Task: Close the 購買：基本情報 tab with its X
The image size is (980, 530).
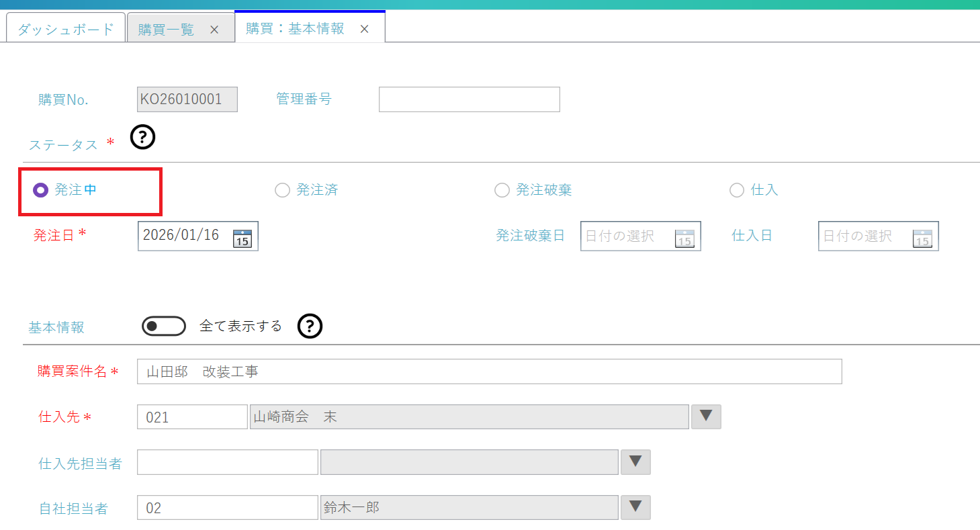Action: pyautogui.click(x=364, y=29)
